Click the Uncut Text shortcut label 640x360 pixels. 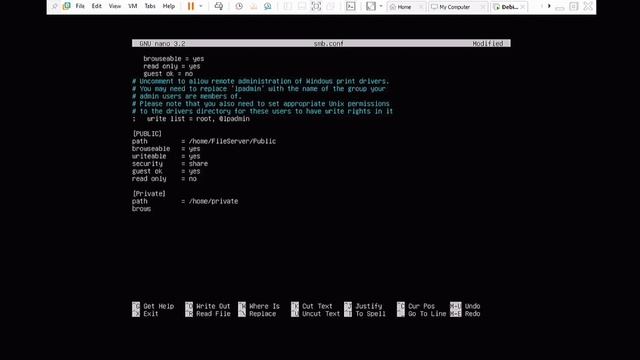click(x=321, y=314)
